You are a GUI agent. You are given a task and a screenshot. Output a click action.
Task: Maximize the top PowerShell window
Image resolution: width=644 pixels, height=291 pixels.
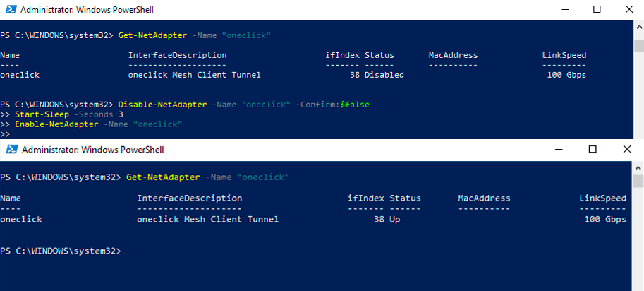coord(597,10)
